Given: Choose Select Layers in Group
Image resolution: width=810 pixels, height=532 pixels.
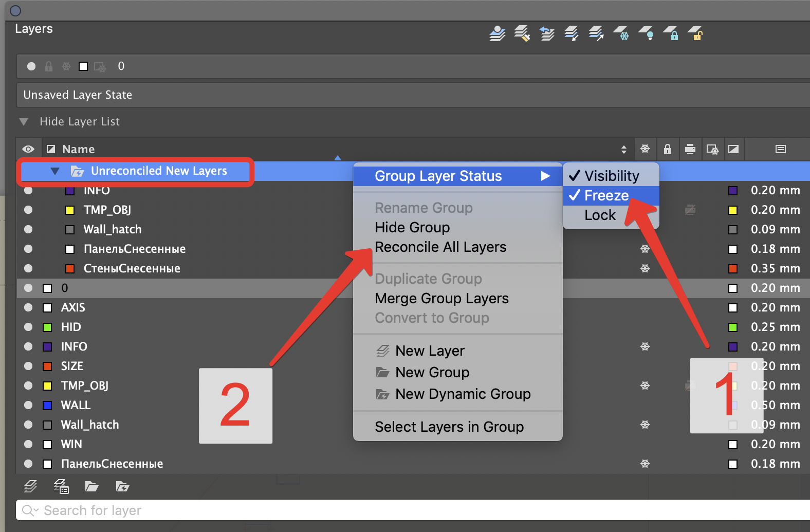Looking at the screenshot, I should (449, 427).
